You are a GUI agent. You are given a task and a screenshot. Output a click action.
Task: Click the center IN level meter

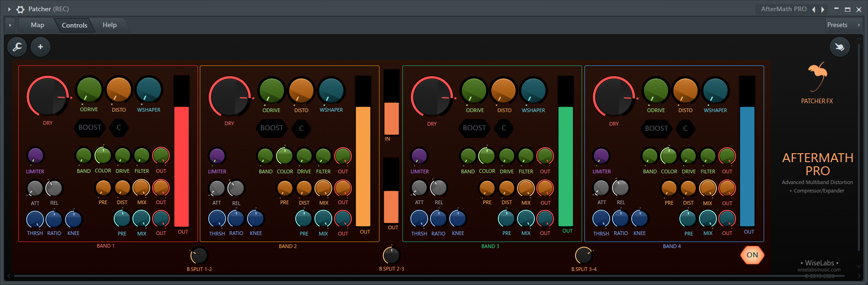point(392,102)
